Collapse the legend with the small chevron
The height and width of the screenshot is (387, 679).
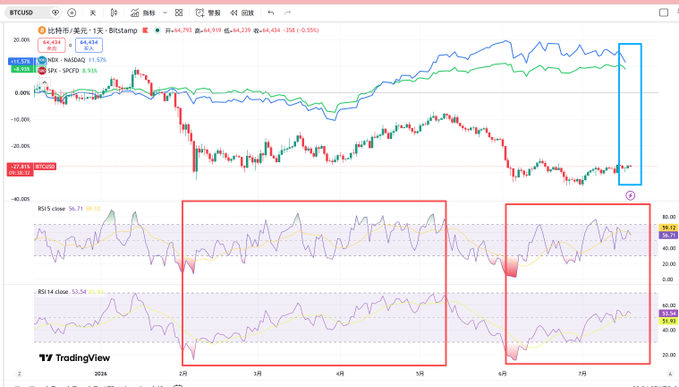pyautogui.click(x=45, y=82)
